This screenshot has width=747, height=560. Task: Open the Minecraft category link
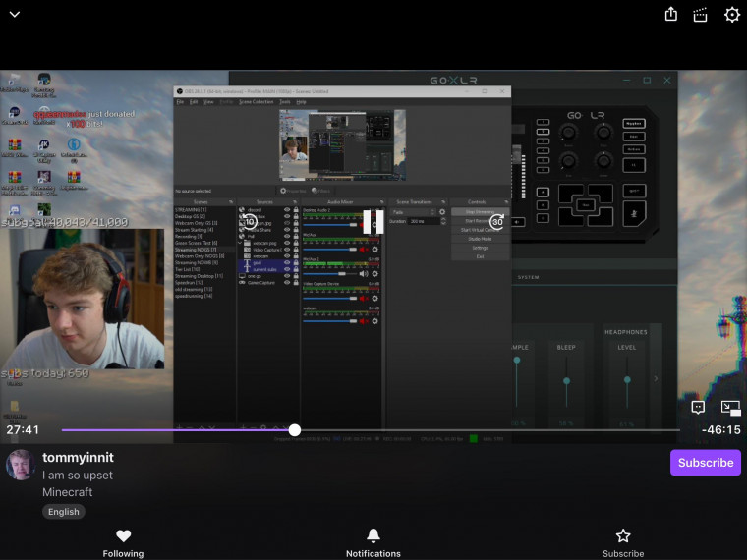68,492
